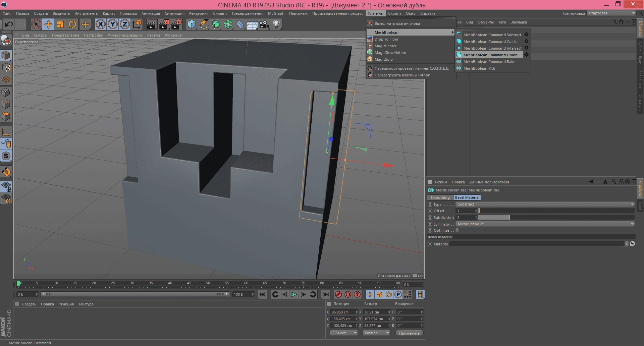Go to start of animation
Viewport: 644px width, 346px height.
(x=263, y=294)
